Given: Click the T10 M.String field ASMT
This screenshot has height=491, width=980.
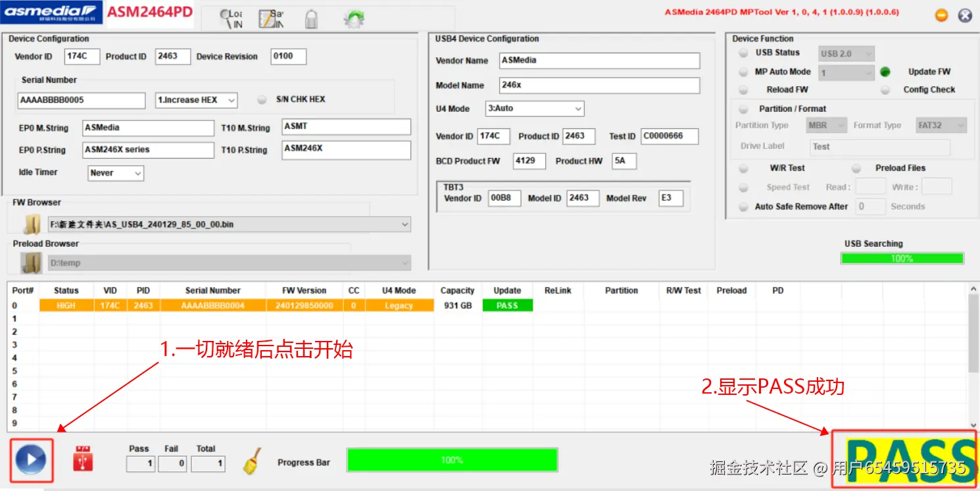Looking at the screenshot, I should click(x=347, y=127).
